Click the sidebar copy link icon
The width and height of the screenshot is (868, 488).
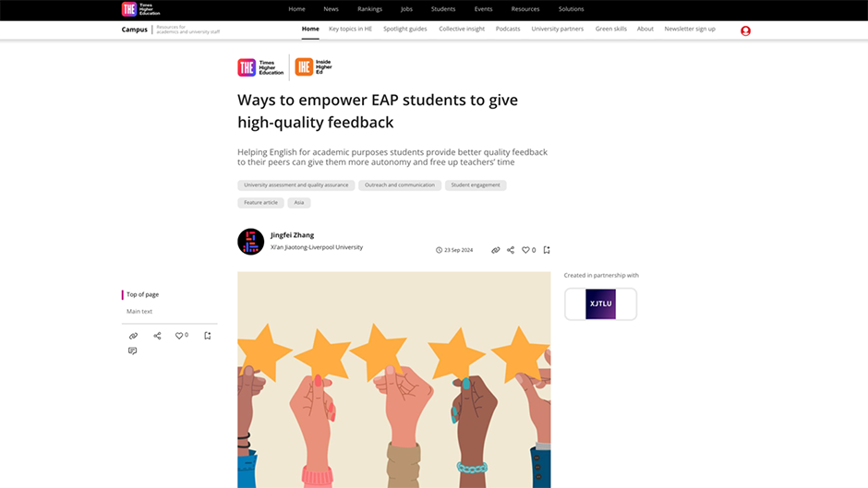pyautogui.click(x=133, y=336)
